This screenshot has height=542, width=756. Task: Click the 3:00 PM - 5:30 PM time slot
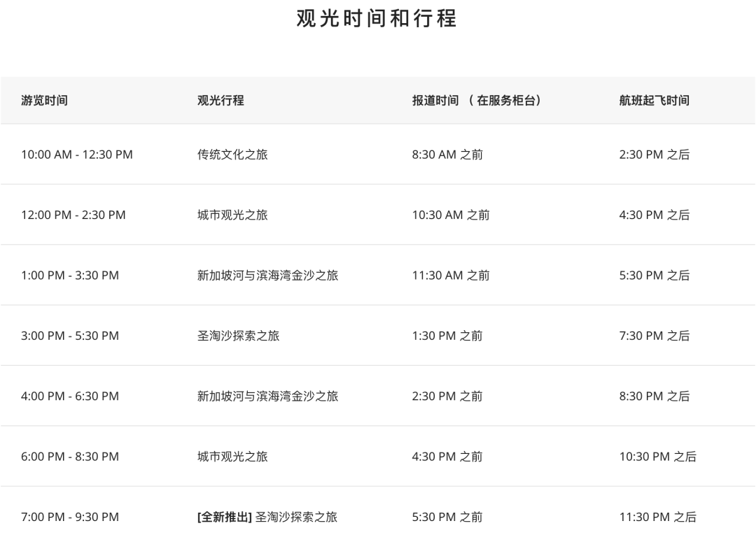tap(70, 336)
